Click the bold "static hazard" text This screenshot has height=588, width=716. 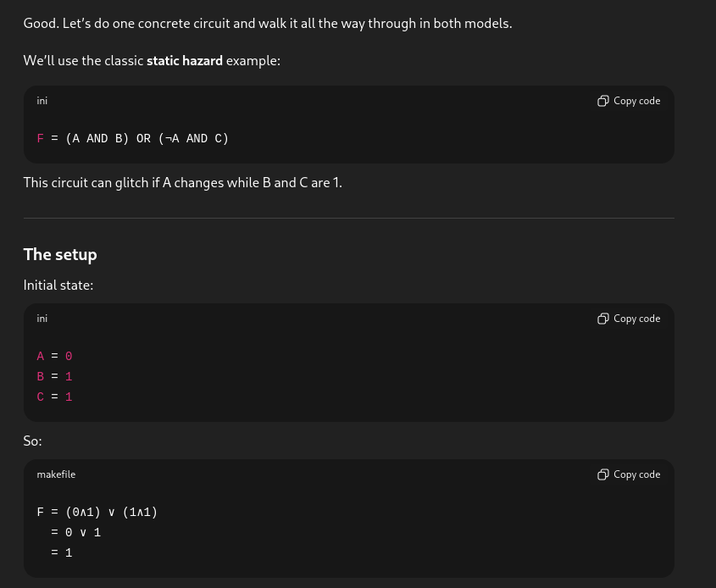click(x=185, y=61)
